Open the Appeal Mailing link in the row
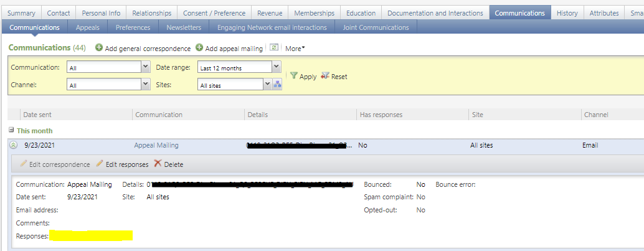The height and width of the screenshot is (251, 644). 156,145
